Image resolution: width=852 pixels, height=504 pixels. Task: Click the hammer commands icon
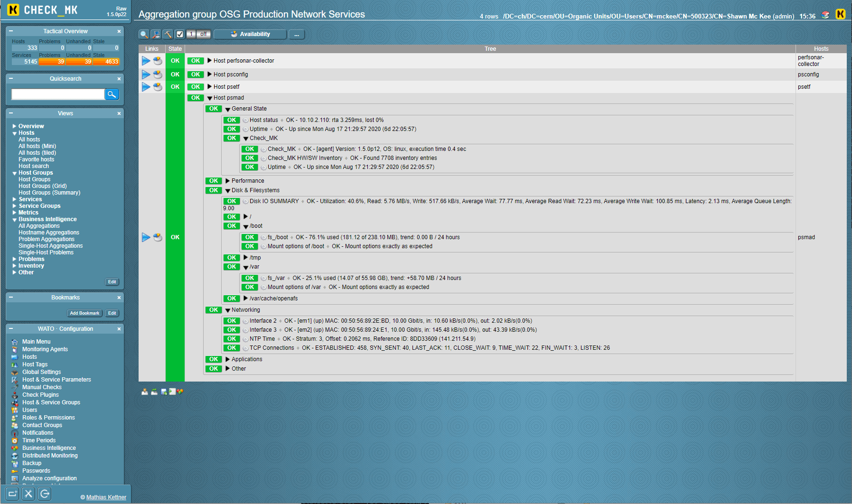coord(168,34)
